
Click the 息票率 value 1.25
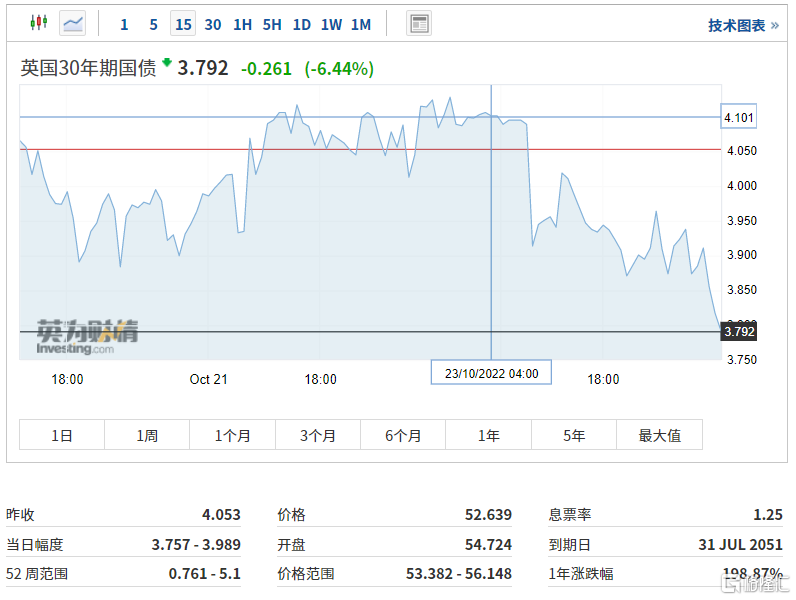[x=768, y=514]
